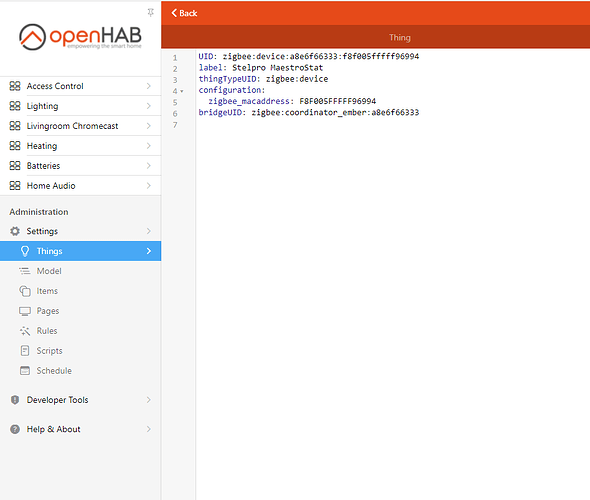Click the Pages monitor icon
The width and height of the screenshot is (590, 500).
click(25, 311)
